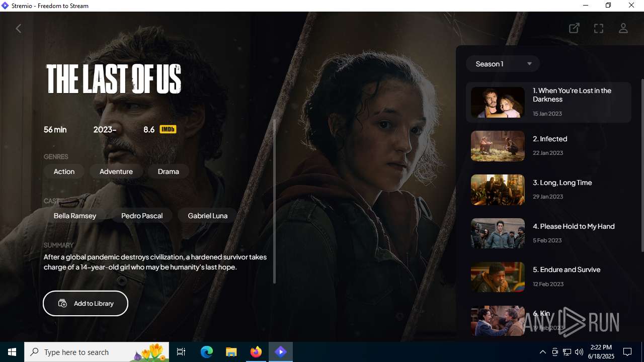Open File Explorer from the taskbar

231,352
